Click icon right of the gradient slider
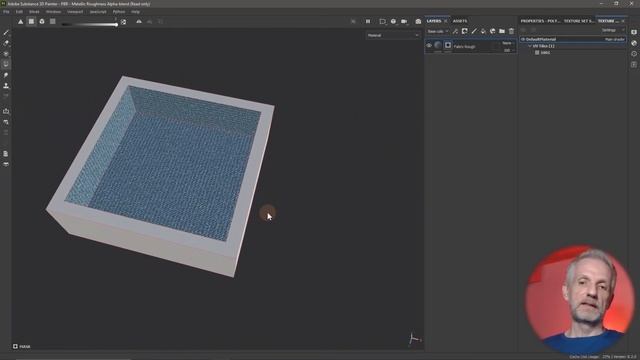640x360 pixels. point(123,22)
